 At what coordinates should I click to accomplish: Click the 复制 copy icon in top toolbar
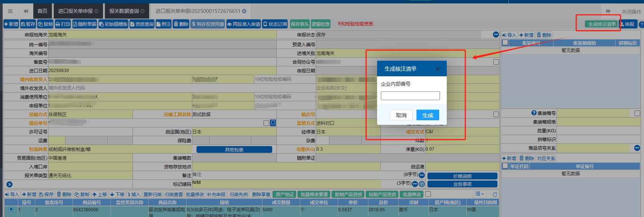coord(45,24)
